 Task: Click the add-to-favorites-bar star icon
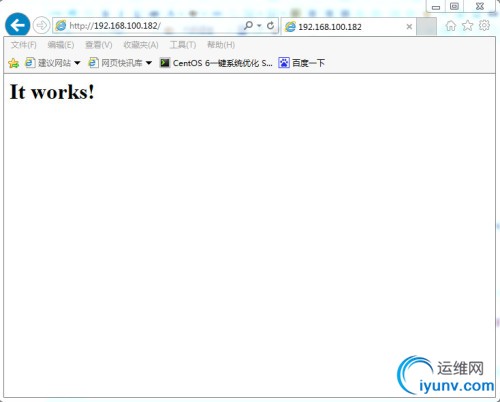click(14, 63)
